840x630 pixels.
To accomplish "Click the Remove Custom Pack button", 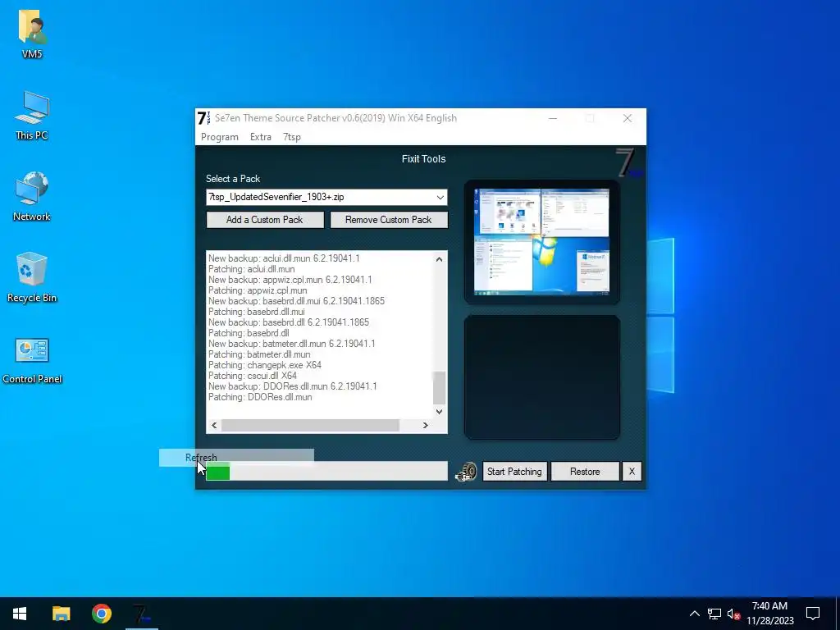I will click(388, 220).
